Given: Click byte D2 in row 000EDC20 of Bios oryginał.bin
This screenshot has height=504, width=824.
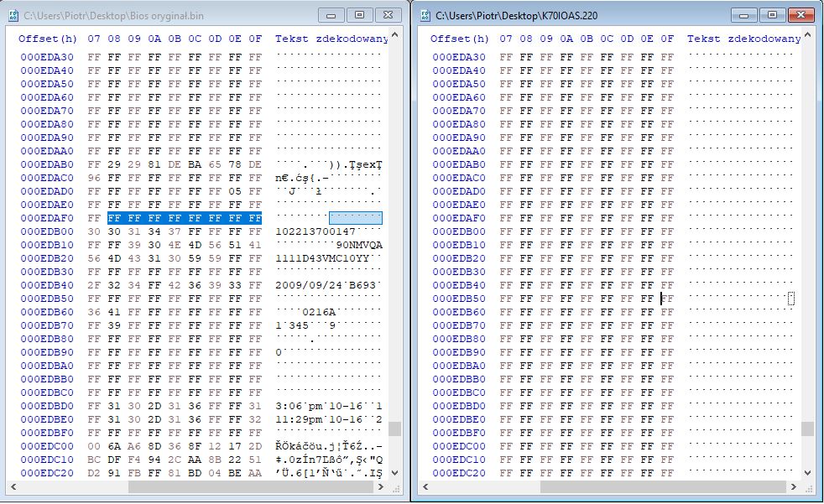Looking at the screenshot, I should click(94, 473).
